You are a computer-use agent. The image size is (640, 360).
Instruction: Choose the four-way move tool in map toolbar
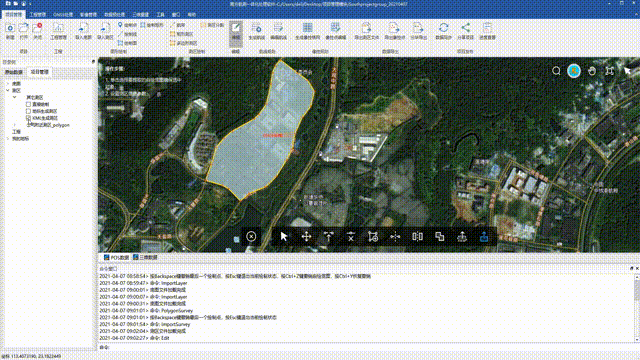click(307, 236)
